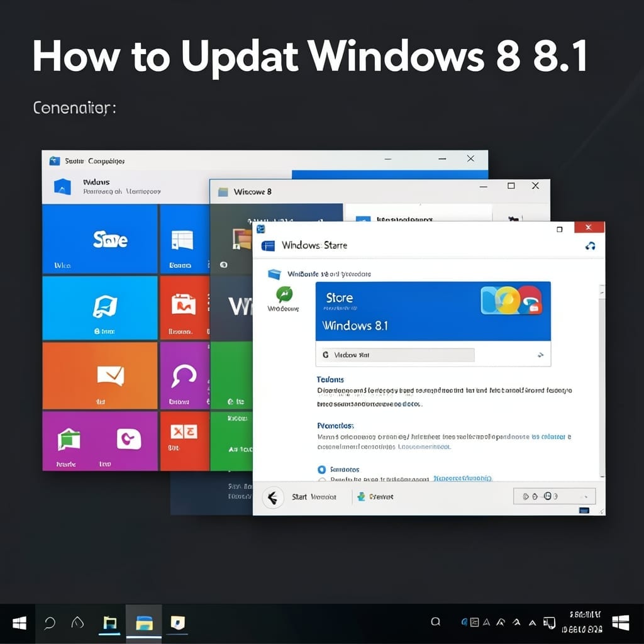Open the purple tile with speech-bubble icon
This screenshot has width=644, height=644.
point(184,376)
